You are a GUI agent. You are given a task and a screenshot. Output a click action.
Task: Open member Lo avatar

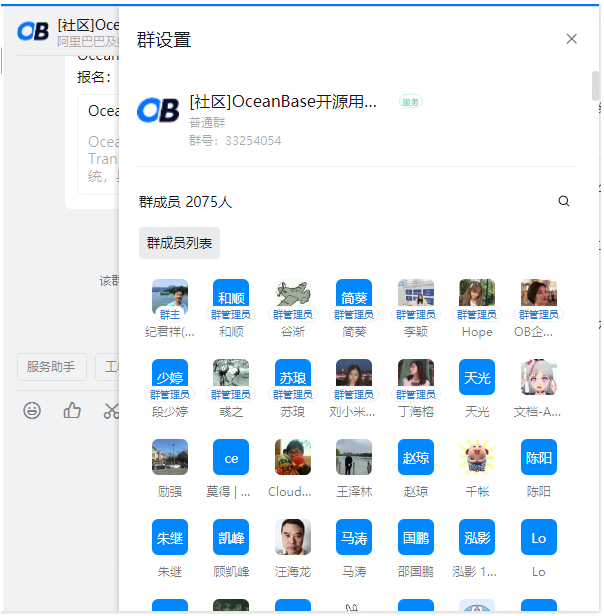pos(539,537)
